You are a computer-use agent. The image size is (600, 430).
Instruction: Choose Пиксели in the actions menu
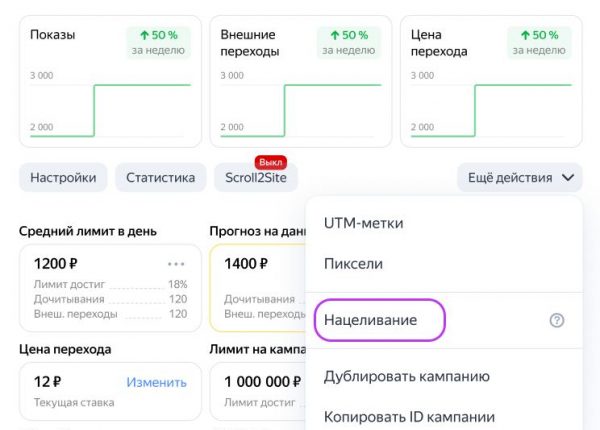coord(353,264)
